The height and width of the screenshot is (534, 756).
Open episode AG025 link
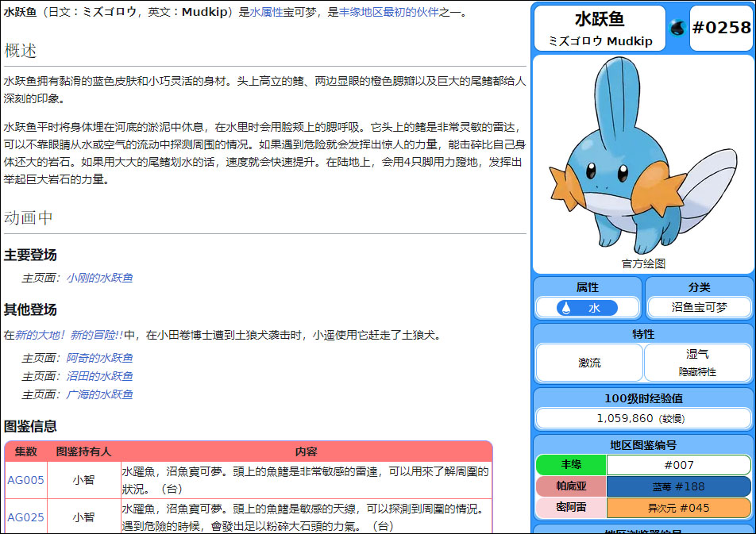[25, 517]
